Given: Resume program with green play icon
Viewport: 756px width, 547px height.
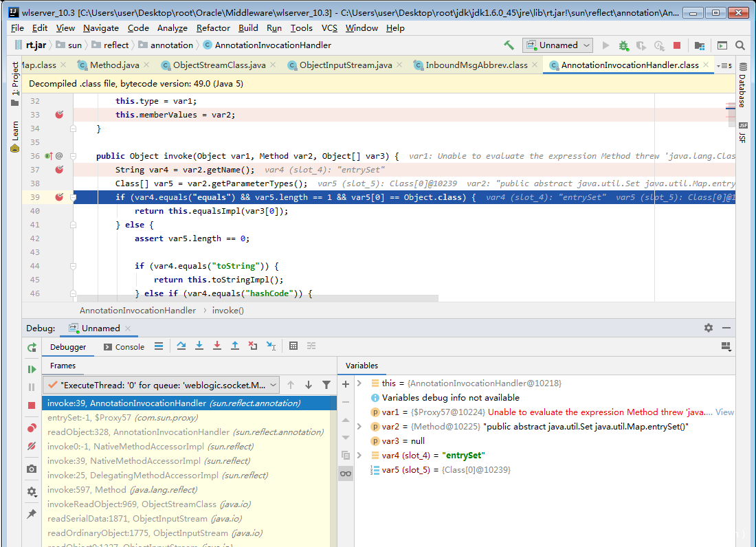Looking at the screenshot, I should pyautogui.click(x=32, y=369).
